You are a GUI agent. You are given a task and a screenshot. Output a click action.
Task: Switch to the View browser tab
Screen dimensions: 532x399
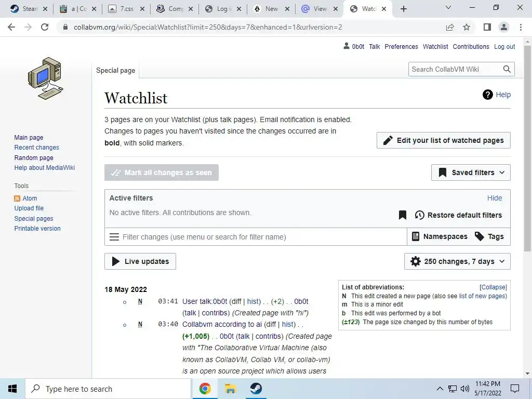[x=319, y=9]
